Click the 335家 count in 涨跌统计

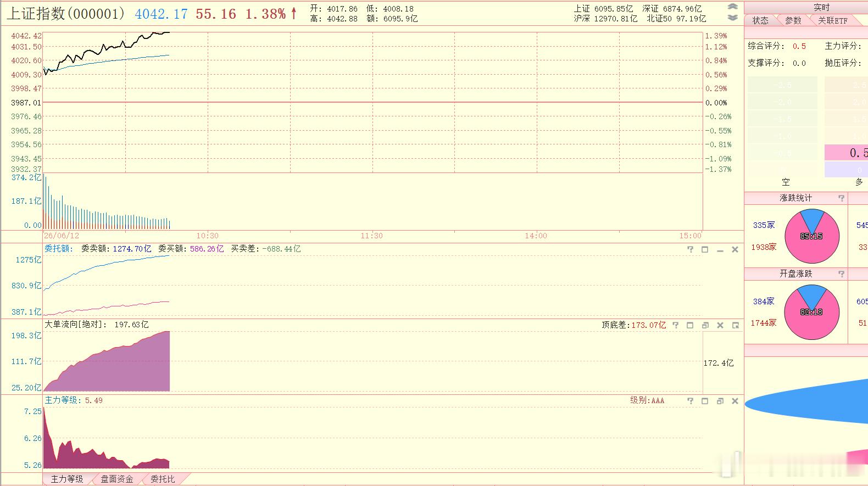[764, 225]
